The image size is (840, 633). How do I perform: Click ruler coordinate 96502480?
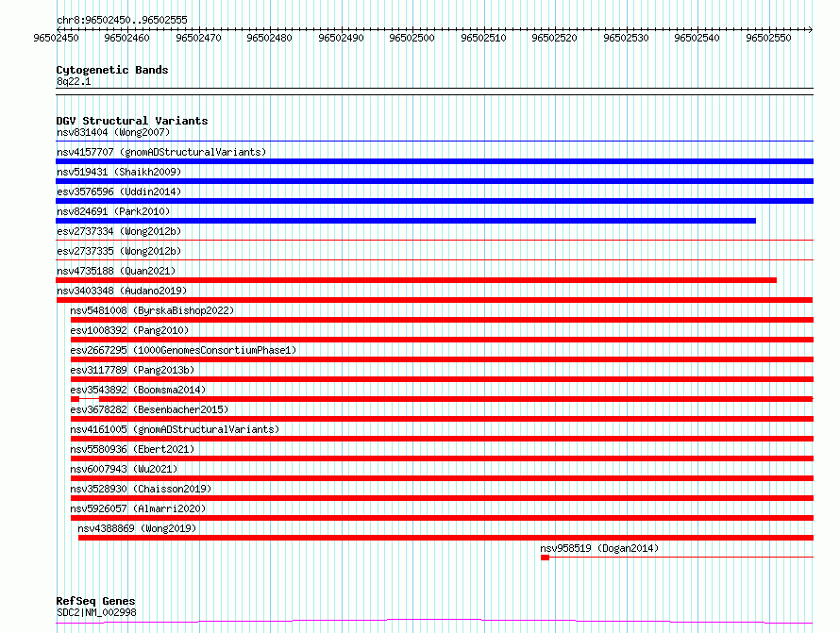click(x=270, y=38)
